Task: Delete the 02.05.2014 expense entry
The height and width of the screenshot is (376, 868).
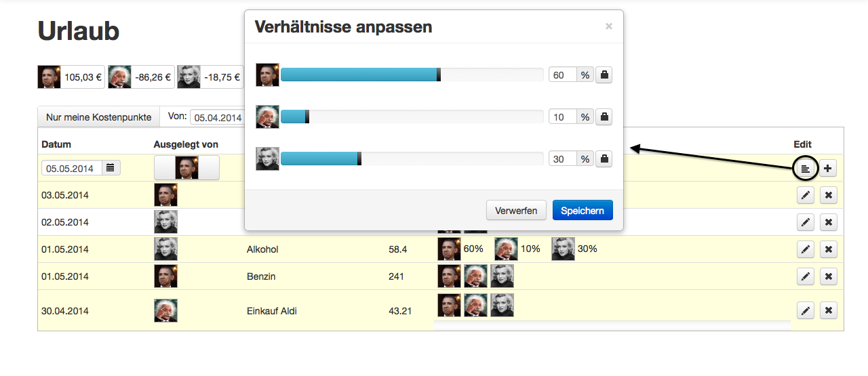Action: point(828,222)
